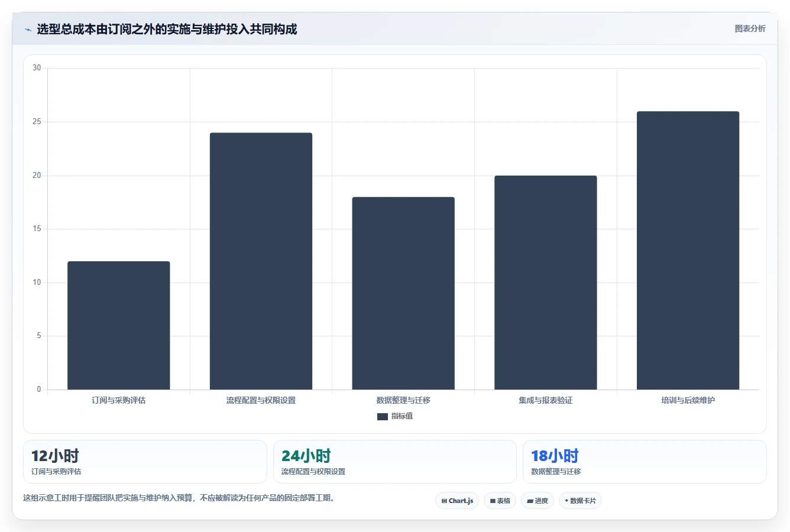
Task: Click the chart title heading text
Action: pos(167,29)
